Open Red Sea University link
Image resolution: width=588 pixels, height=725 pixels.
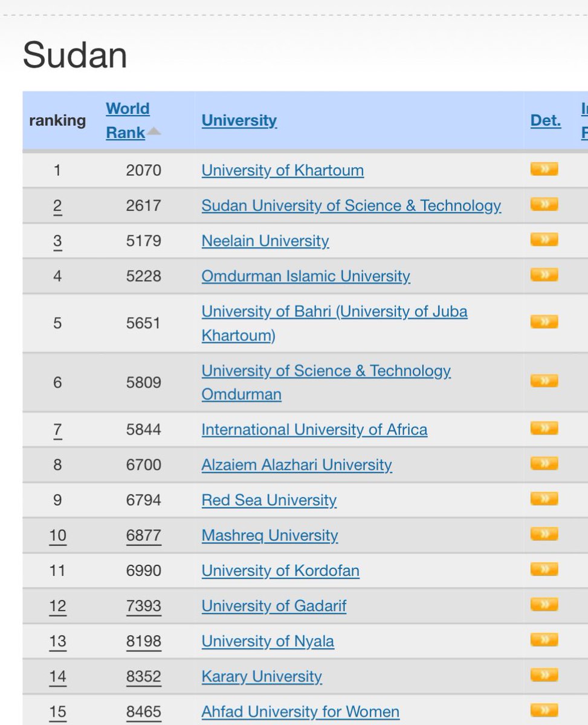tap(269, 500)
